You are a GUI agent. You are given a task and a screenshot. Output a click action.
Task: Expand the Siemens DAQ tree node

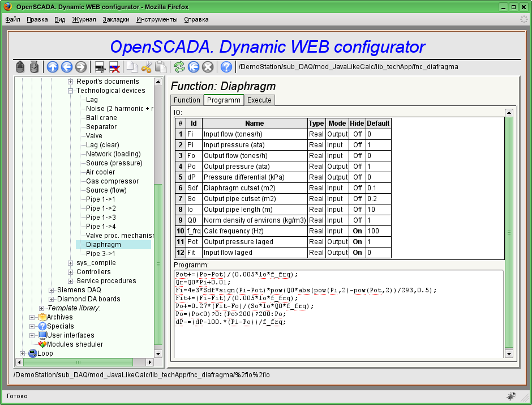[x=51, y=290]
